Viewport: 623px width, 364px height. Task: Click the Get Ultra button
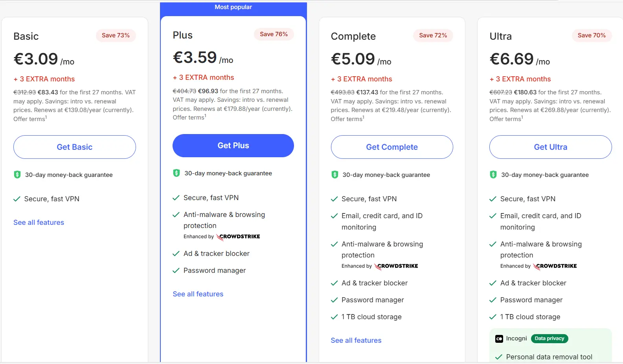click(x=550, y=147)
